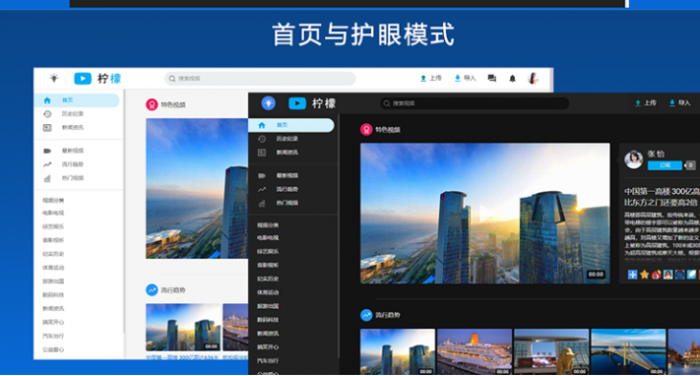The height and width of the screenshot is (376, 700).
Task: Click the red Weibo share icon
Action: point(656,275)
